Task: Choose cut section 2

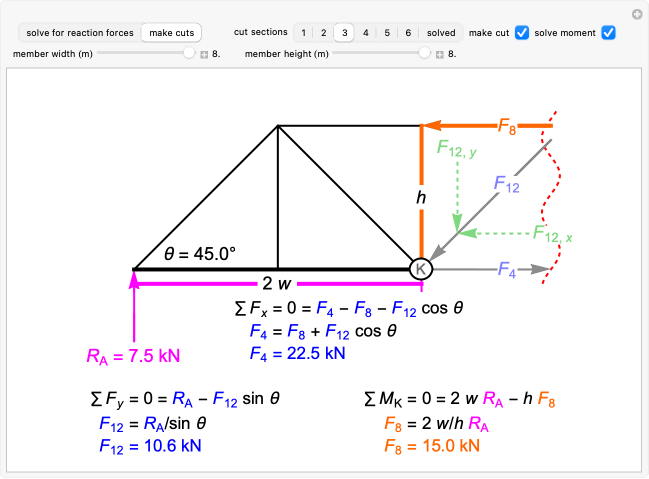Action: (323, 33)
